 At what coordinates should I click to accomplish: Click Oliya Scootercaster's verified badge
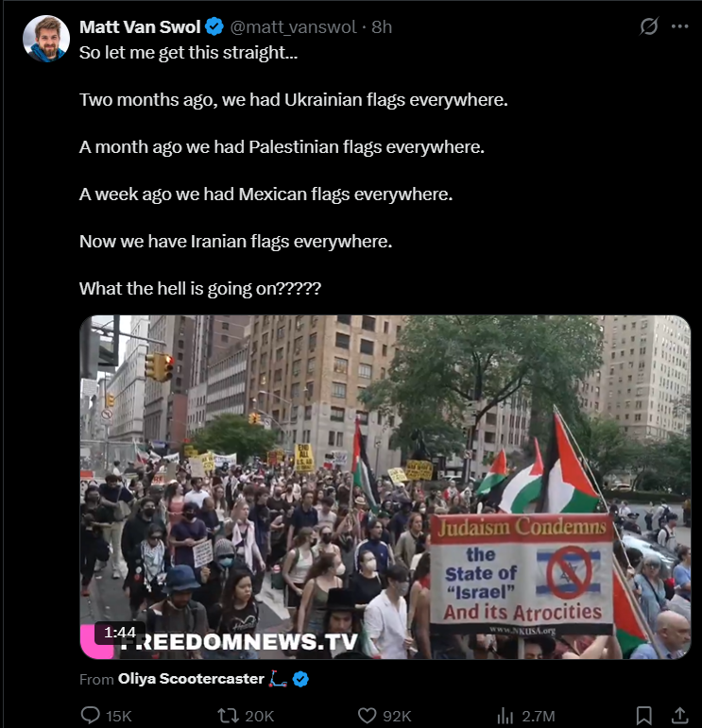[300, 679]
